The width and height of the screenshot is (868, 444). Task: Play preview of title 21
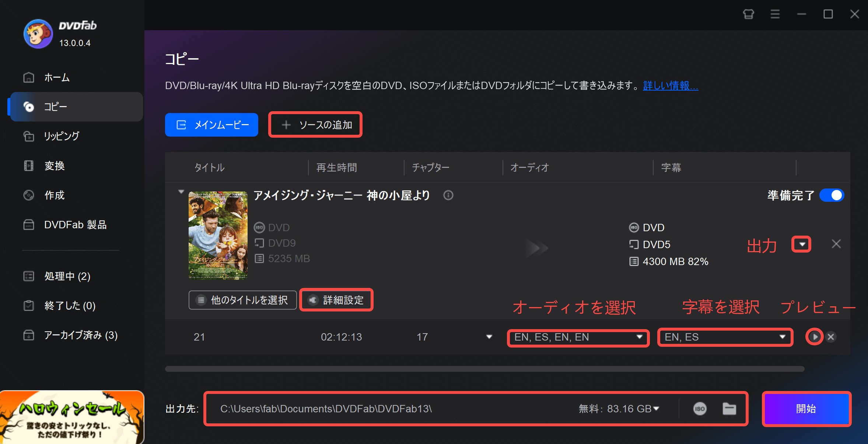(x=815, y=337)
